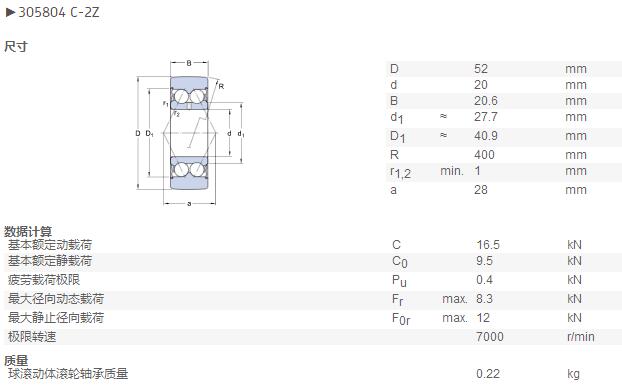Click the D1 value 40.9

tap(486, 136)
